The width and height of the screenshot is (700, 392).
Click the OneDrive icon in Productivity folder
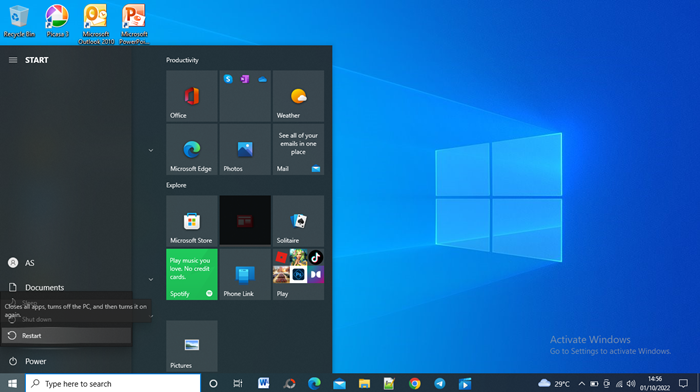pyautogui.click(x=262, y=79)
